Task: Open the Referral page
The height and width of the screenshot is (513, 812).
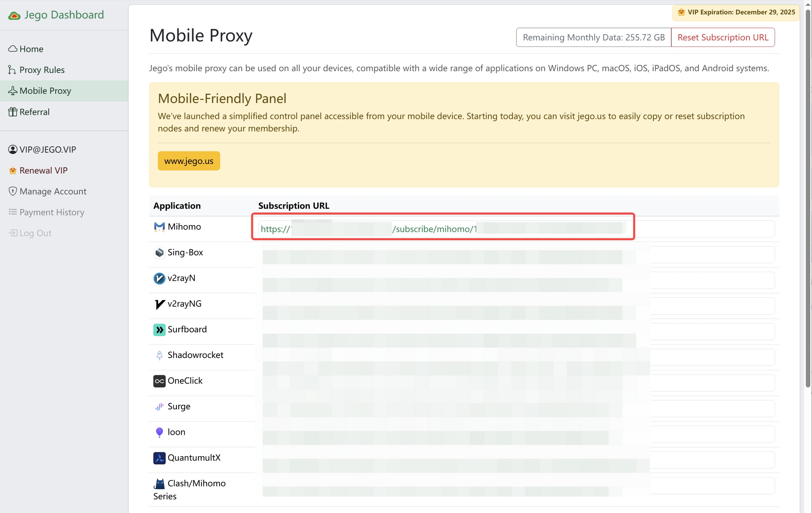Action: (x=34, y=112)
